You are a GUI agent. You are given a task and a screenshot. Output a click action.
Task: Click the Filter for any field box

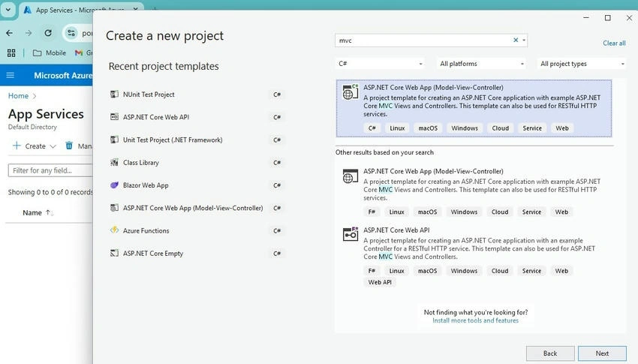coord(50,170)
